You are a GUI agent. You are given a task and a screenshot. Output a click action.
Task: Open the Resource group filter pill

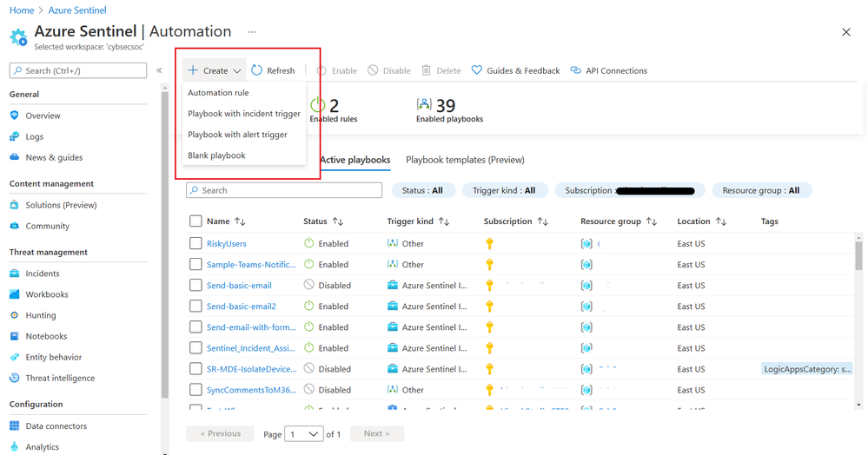[762, 190]
